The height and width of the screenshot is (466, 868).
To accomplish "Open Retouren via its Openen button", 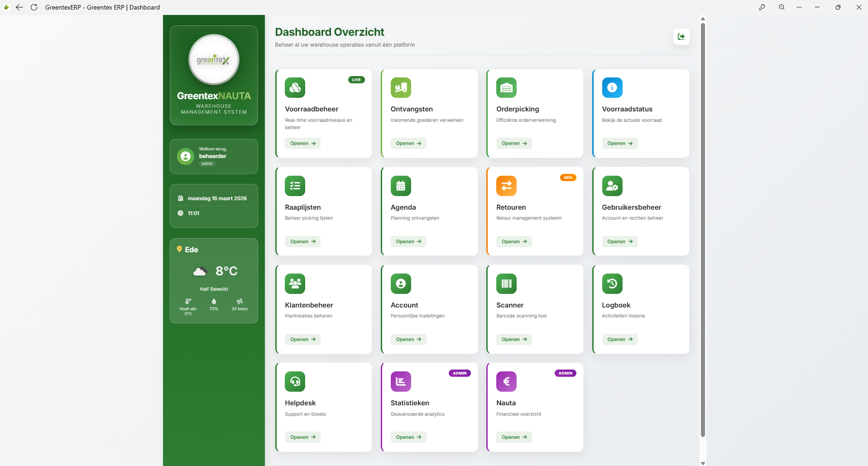I will pos(514,241).
